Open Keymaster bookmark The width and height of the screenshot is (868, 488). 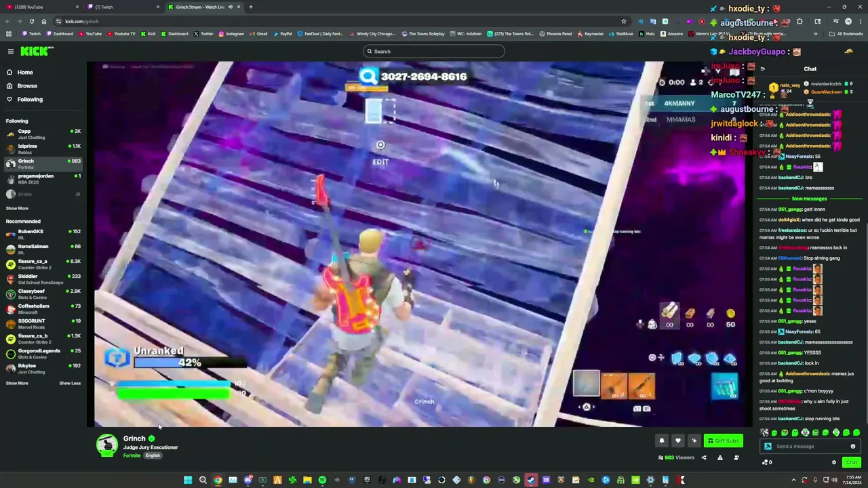[591, 34]
